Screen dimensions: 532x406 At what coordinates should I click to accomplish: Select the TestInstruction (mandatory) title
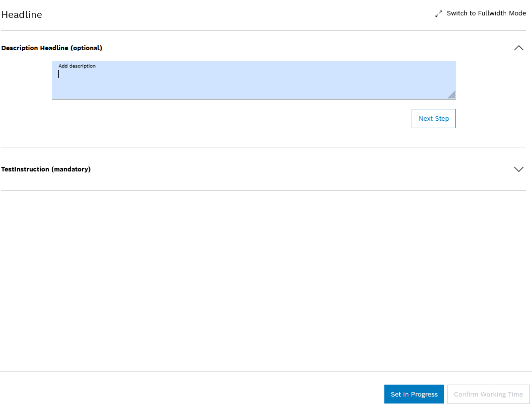click(x=46, y=169)
